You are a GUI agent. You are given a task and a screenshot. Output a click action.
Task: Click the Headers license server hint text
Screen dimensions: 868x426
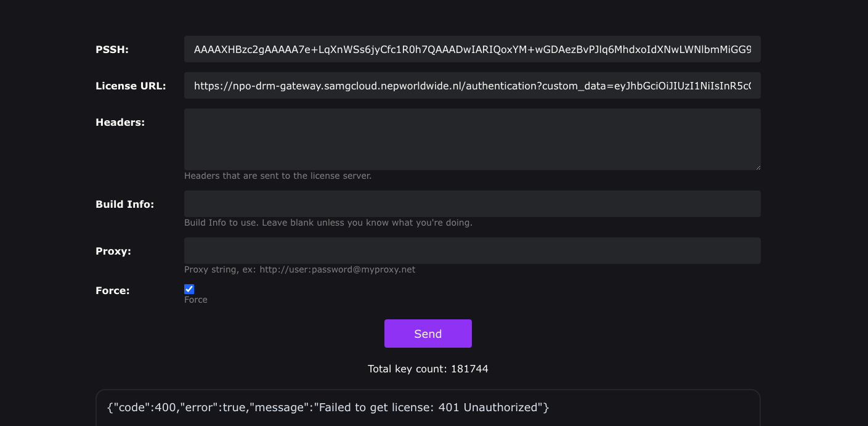click(278, 176)
